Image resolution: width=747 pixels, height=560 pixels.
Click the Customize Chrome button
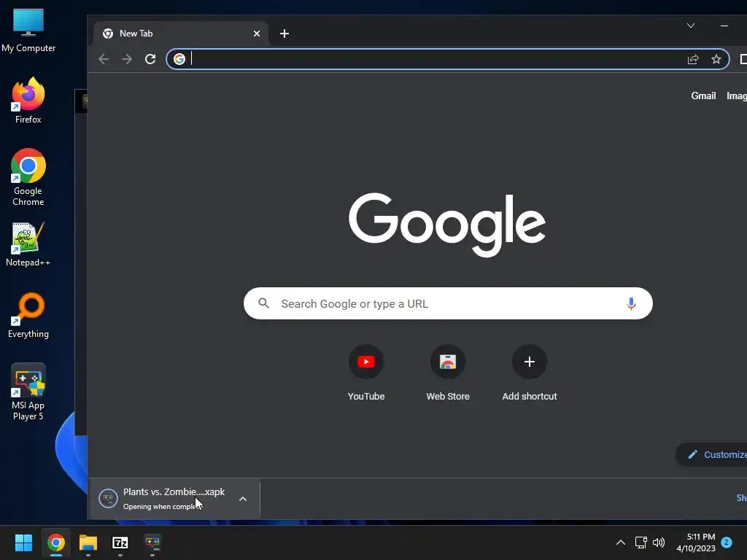[712, 455]
